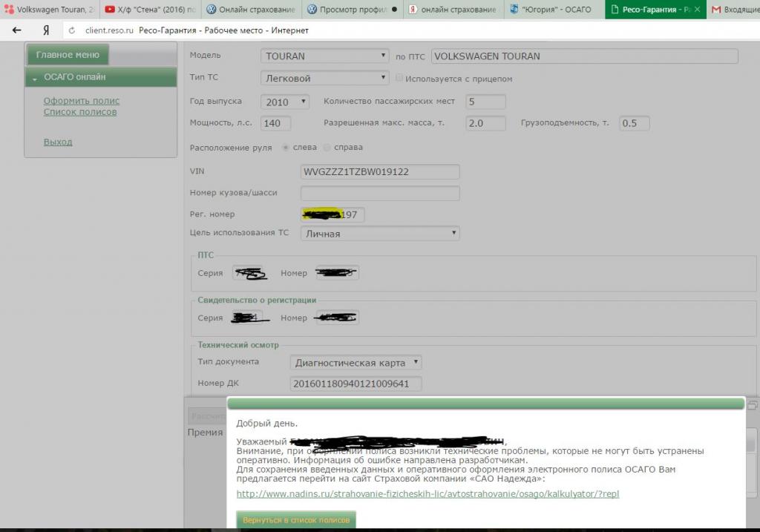Collapse the ОСАГО онлайн menu section

101,77
